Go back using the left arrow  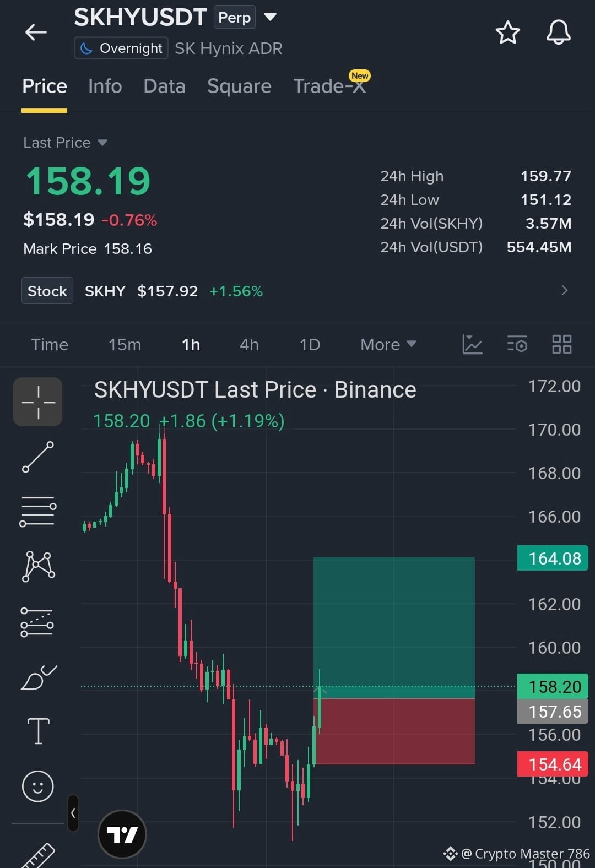pos(36,32)
